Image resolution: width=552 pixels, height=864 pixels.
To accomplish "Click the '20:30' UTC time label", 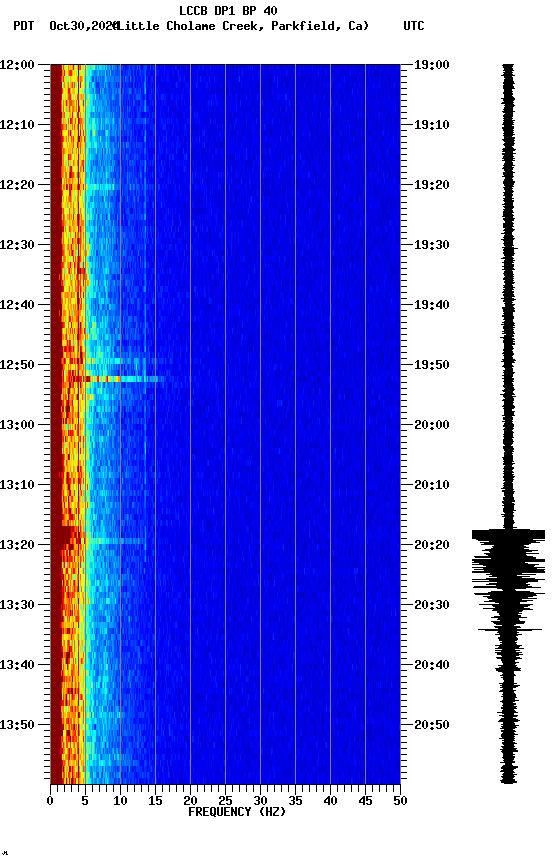I will point(432,606).
